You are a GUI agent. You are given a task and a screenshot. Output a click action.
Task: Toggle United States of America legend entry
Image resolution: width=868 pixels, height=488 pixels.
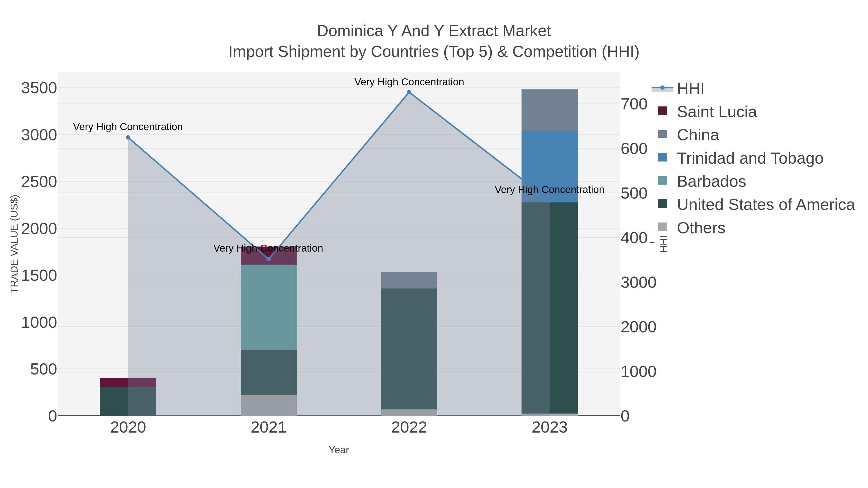tap(756, 205)
